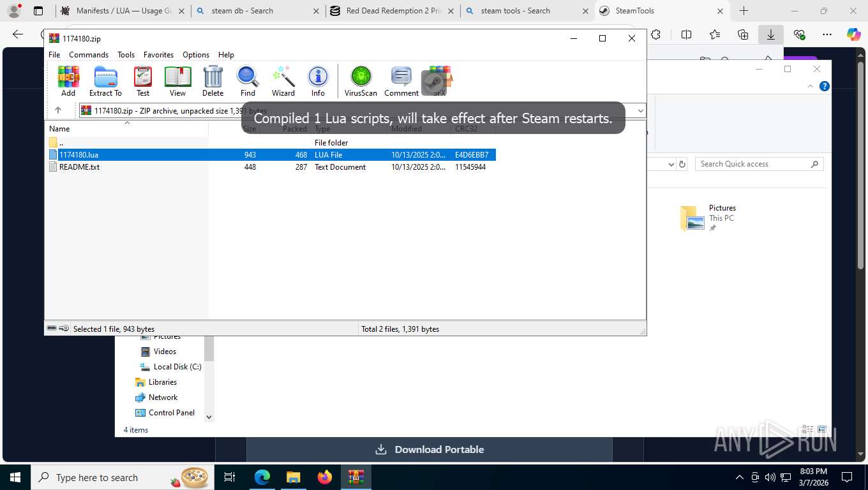Select Control Panel in navigation tree
This screenshot has width=868, height=490.
tap(165, 413)
